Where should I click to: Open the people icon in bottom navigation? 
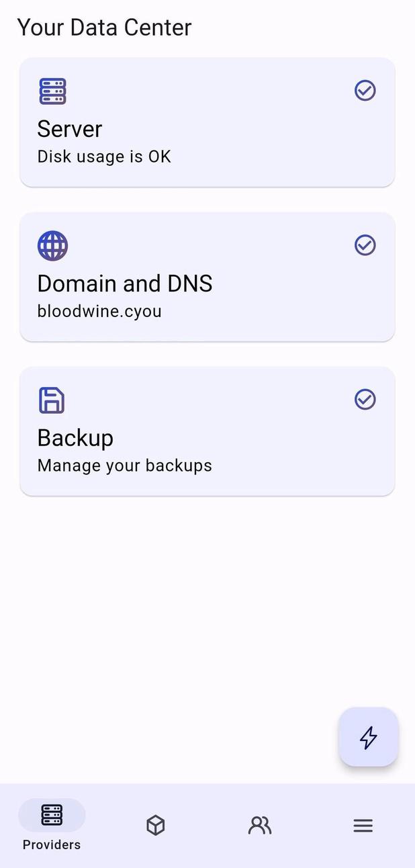click(x=259, y=825)
